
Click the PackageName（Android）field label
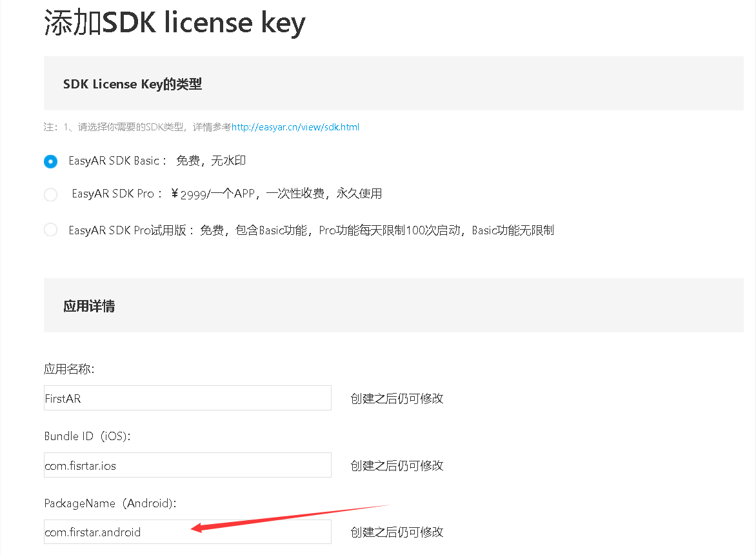108,503
